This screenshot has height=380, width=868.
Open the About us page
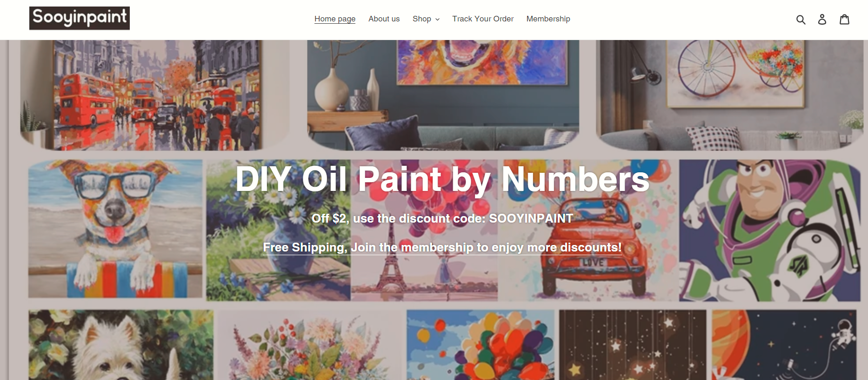tap(384, 19)
